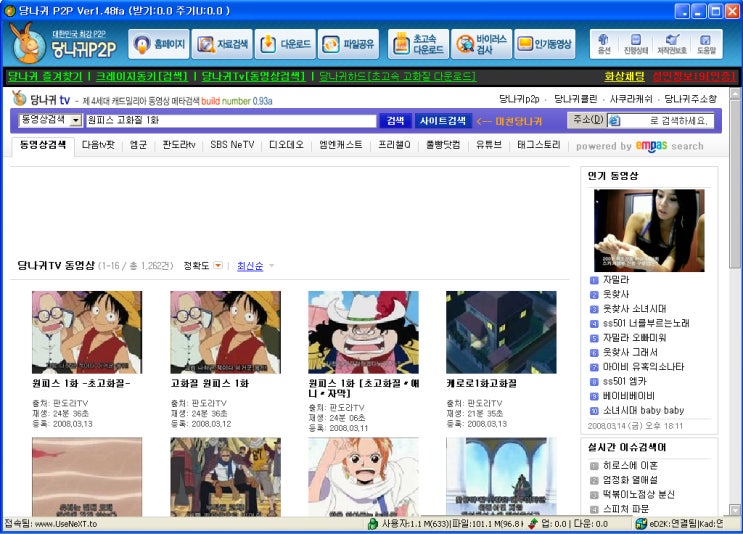Expand the 최신순 sort dropdown
743x534 pixels.
click(x=271, y=266)
